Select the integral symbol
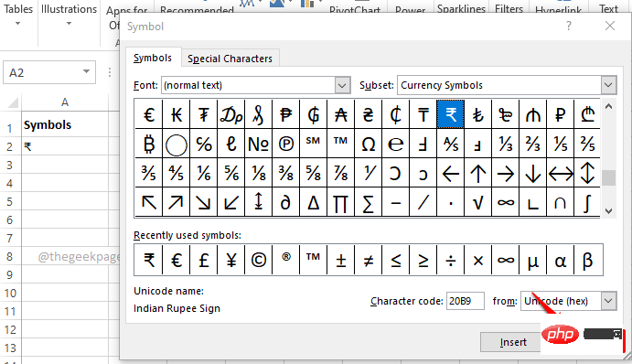 coord(587,202)
